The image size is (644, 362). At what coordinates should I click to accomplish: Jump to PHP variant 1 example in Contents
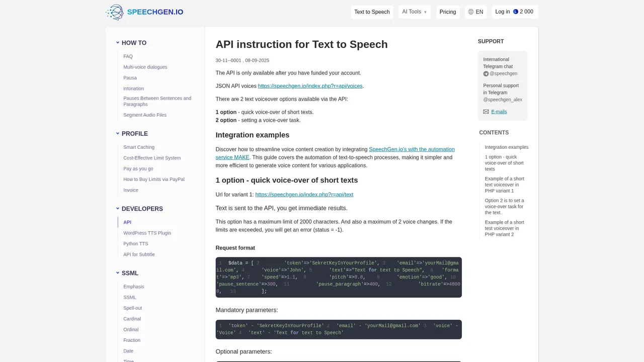tap(505, 185)
